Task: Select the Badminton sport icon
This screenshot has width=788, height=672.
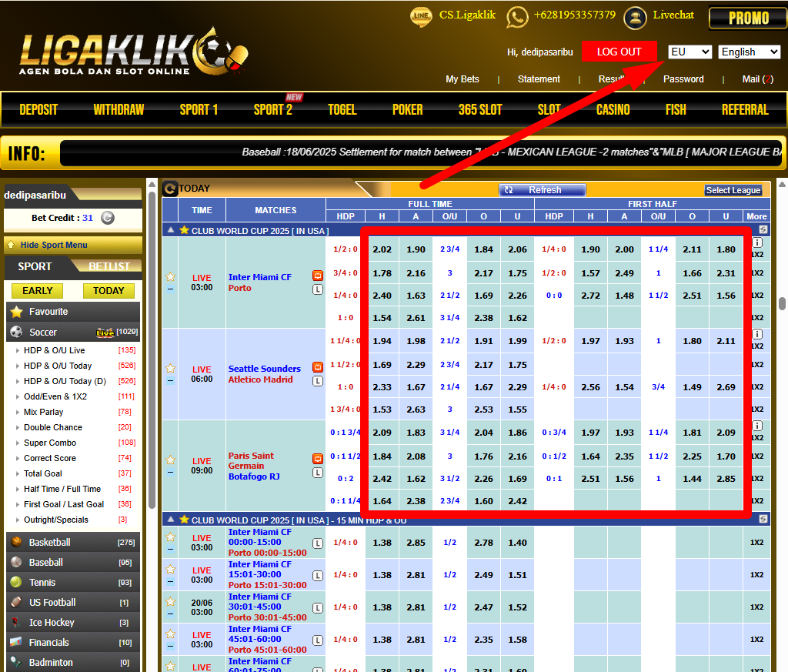Action: click(x=16, y=662)
